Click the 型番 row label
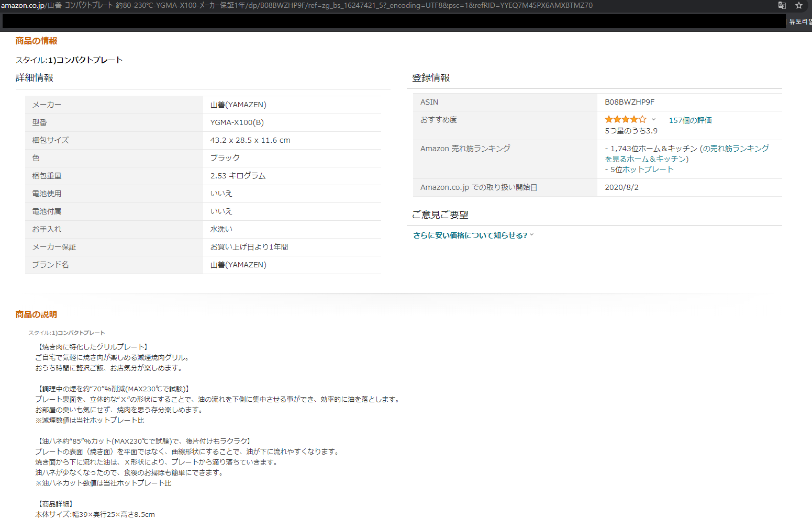 (40, 122)
